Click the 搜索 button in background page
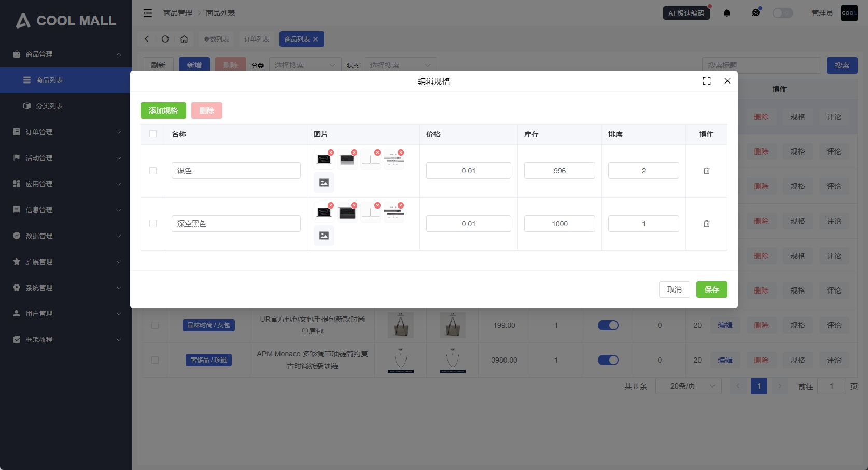 (x=842, y=65)
